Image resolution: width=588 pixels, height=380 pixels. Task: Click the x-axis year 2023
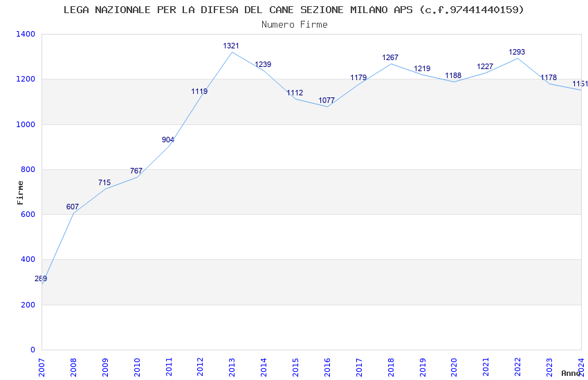tap(549, 367)
